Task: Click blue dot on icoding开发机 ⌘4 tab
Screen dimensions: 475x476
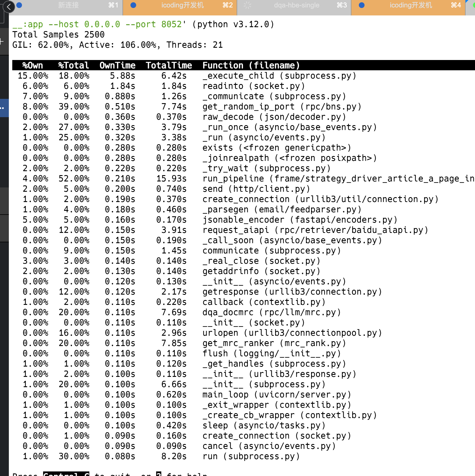Action: point(362,5)
